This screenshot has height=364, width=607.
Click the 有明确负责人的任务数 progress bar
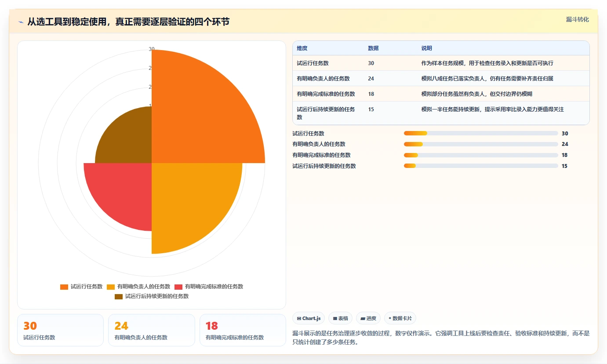point(481,144)
